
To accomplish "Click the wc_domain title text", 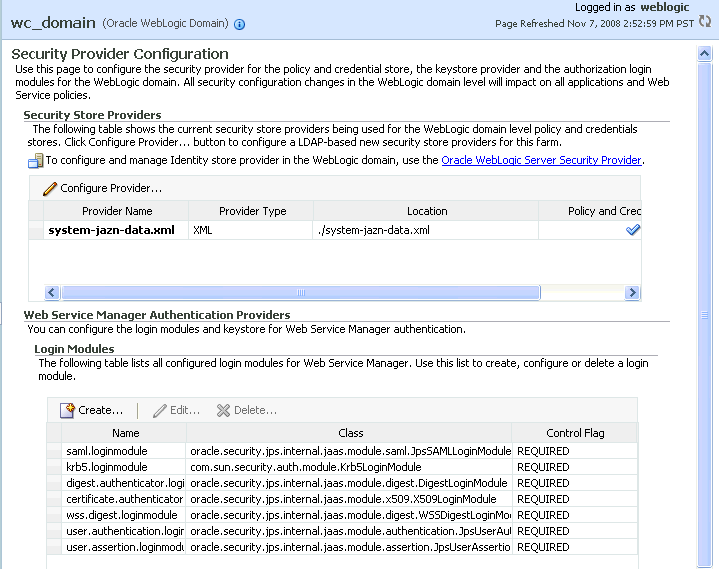I will (x=53, y=23).
